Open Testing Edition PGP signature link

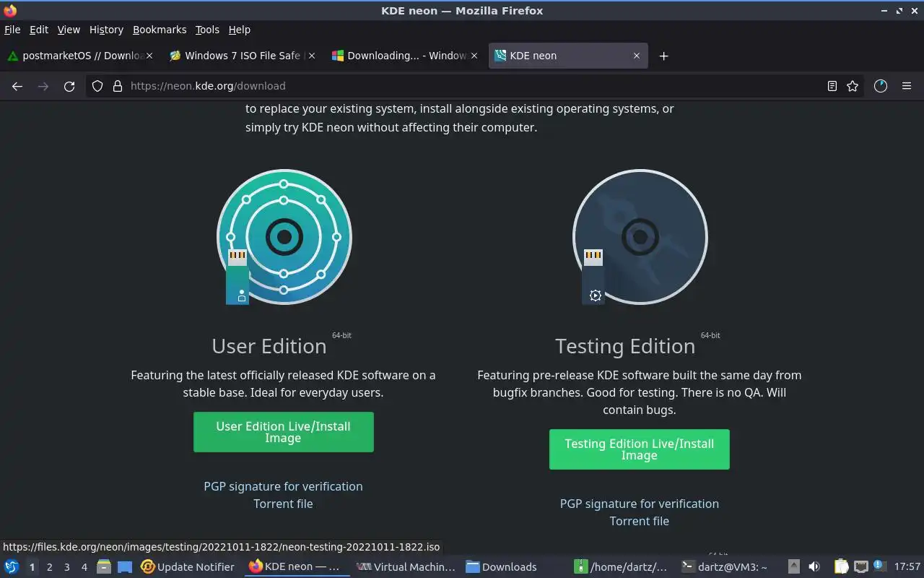(639, 504)
